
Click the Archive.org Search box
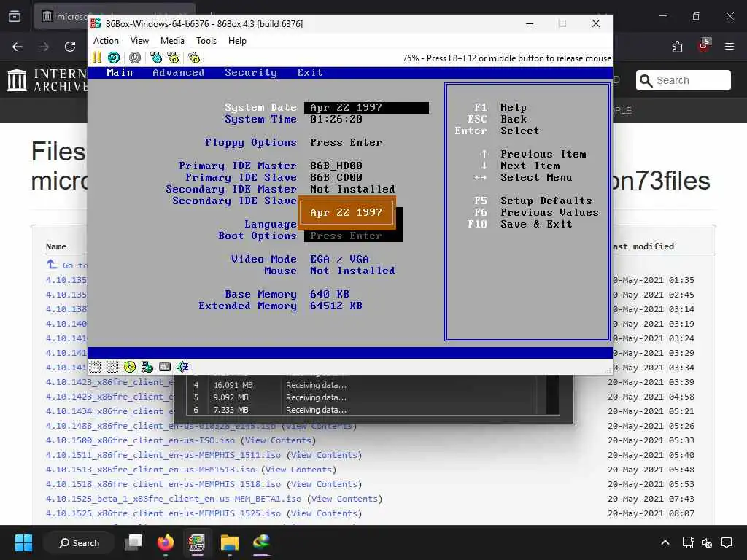pyautogui.click(x=683, y=80)
